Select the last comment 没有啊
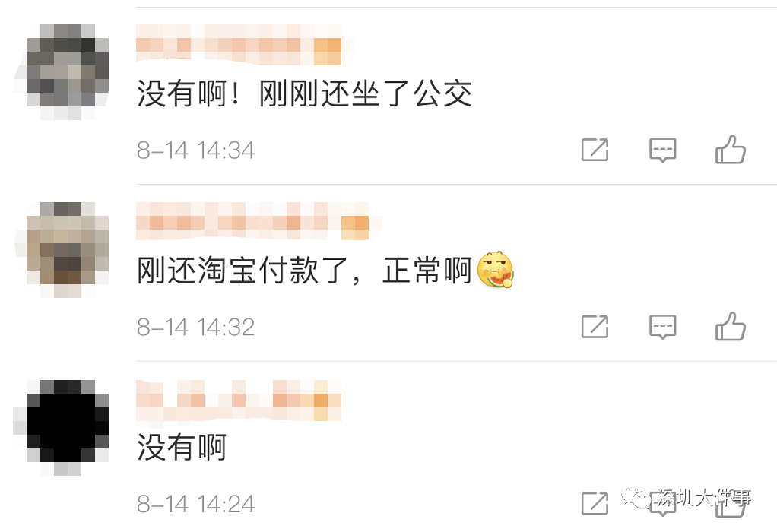This screenshot has width=777, height=532. click(182, 447)
